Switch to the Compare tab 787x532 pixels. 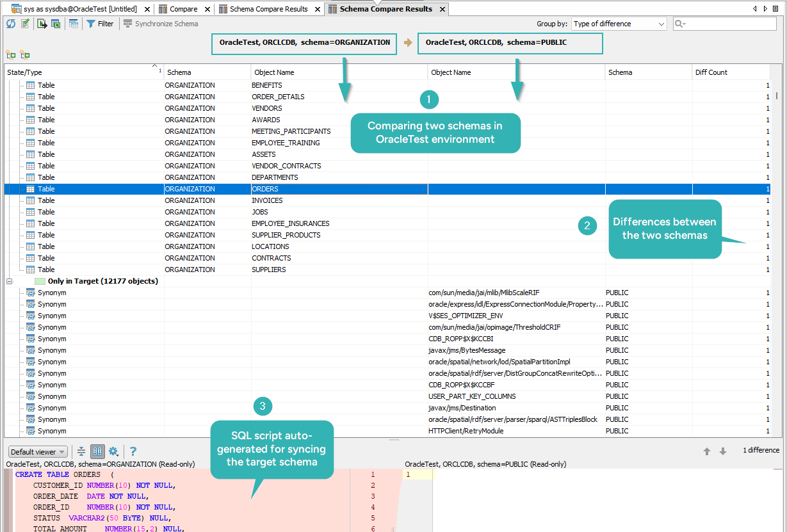click(x=183, y=9)
